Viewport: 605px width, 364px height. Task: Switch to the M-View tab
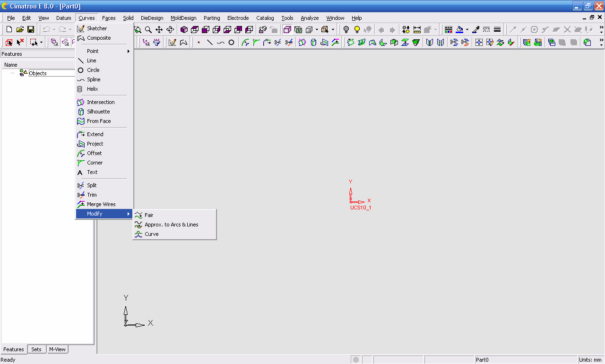click(x=57, y=349)
